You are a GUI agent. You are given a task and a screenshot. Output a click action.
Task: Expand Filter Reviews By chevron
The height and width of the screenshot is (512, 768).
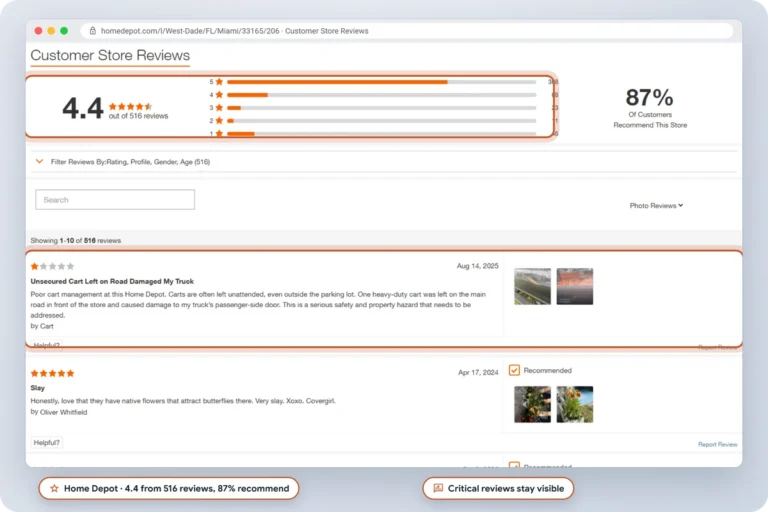(x=40, y=161)
